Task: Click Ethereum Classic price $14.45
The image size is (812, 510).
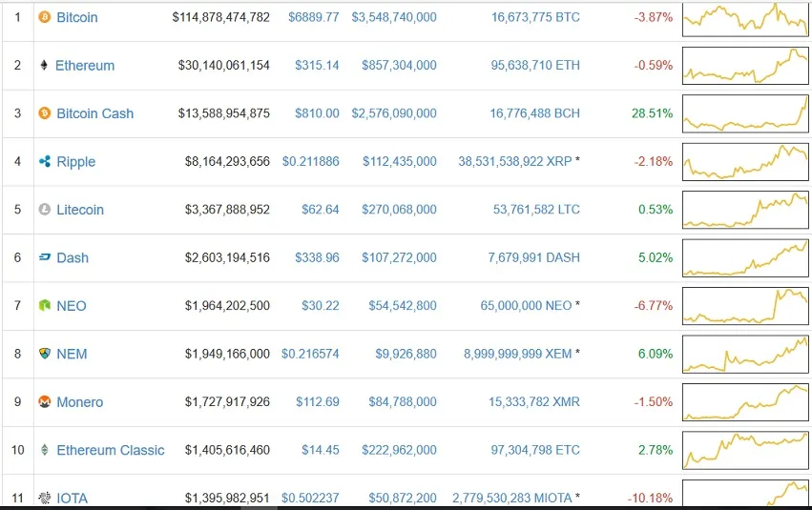Action: pyautogui.click(x=321, y=450)
